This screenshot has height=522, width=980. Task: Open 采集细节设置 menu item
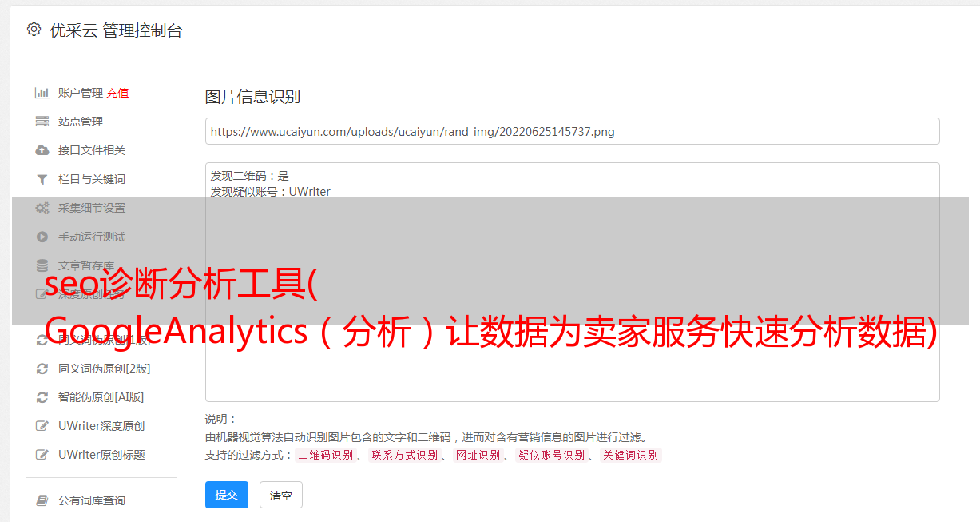(x=92, y=208)
